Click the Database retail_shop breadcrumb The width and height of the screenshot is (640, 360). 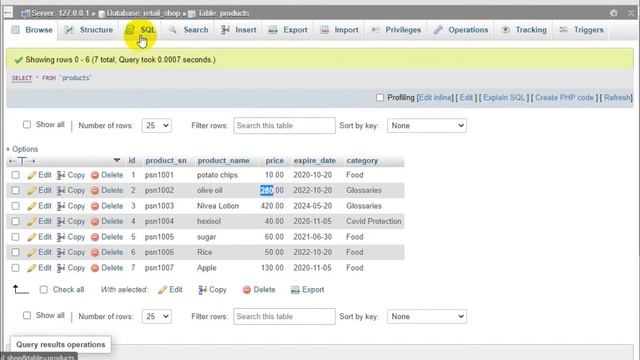[x=140, y=13]
